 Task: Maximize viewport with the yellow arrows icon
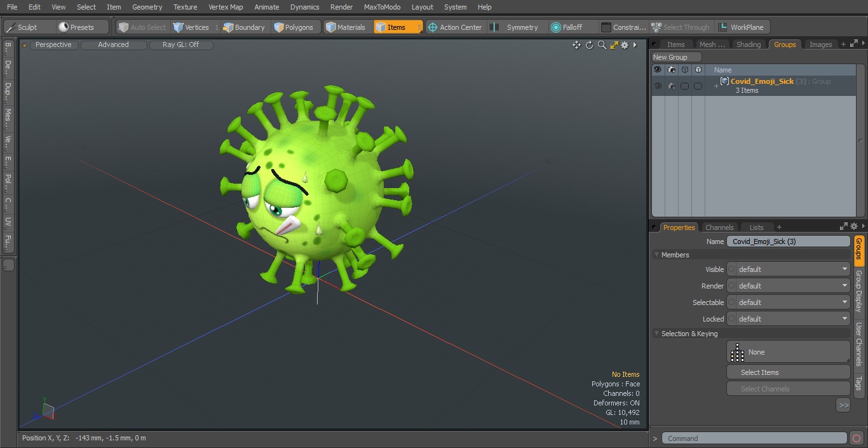[x=614, y=45]
